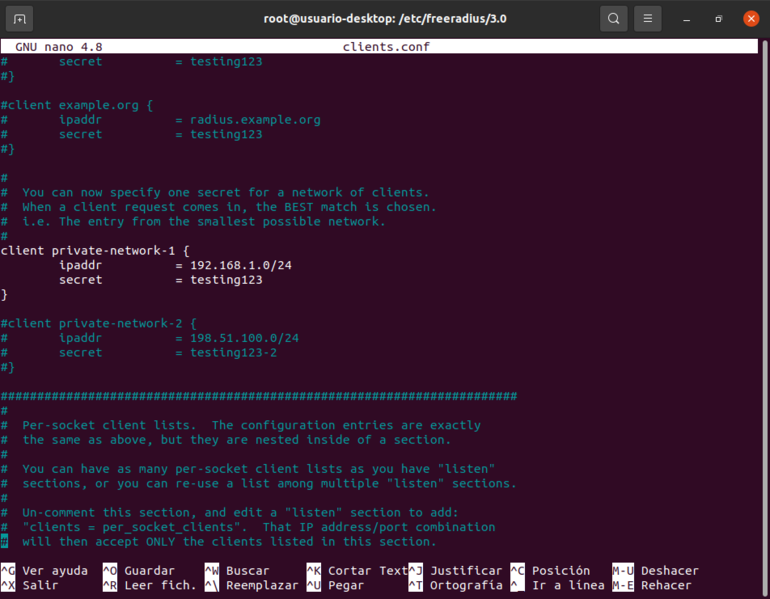Click the value 198.51.100.0/24
The height and width of the screenshot is (599, 770).
244,338
